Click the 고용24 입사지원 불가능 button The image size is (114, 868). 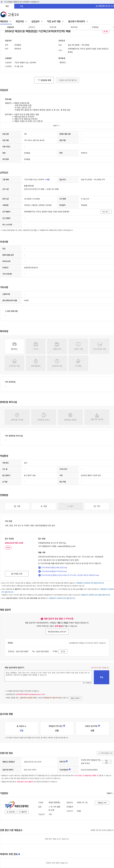click(68, 80)
